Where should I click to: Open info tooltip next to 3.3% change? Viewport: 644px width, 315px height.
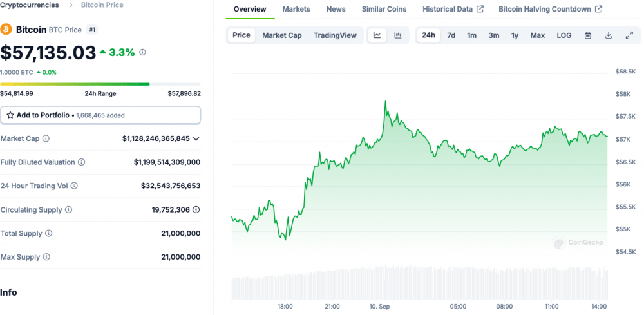[x=142, y=53]
